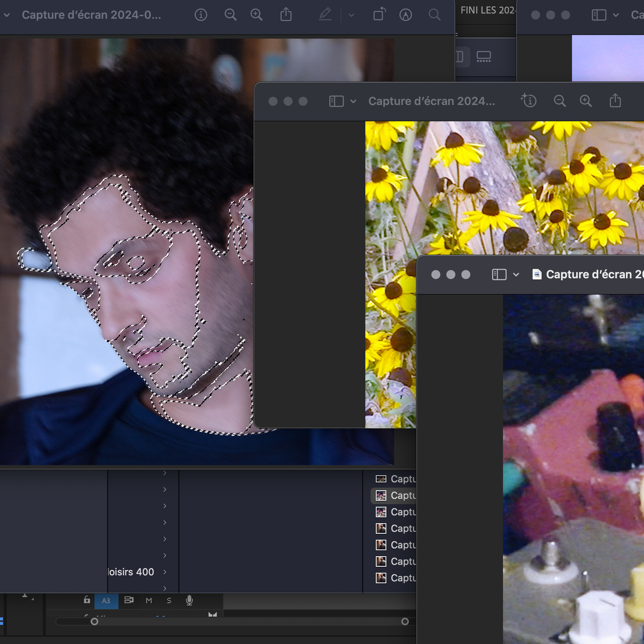Mute track A3 with the M button

tap(149, 600)
